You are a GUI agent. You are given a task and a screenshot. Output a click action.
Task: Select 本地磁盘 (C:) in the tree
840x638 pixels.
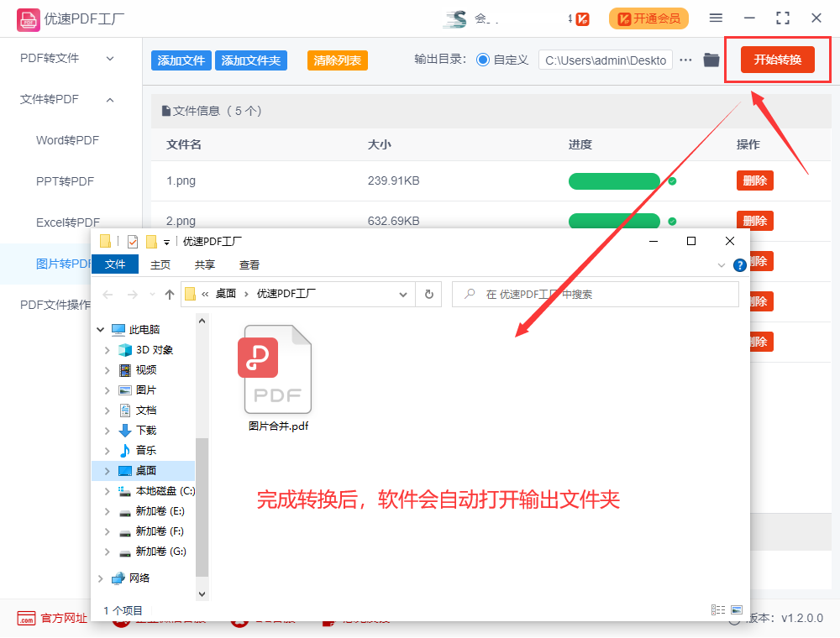click(165, 491)
